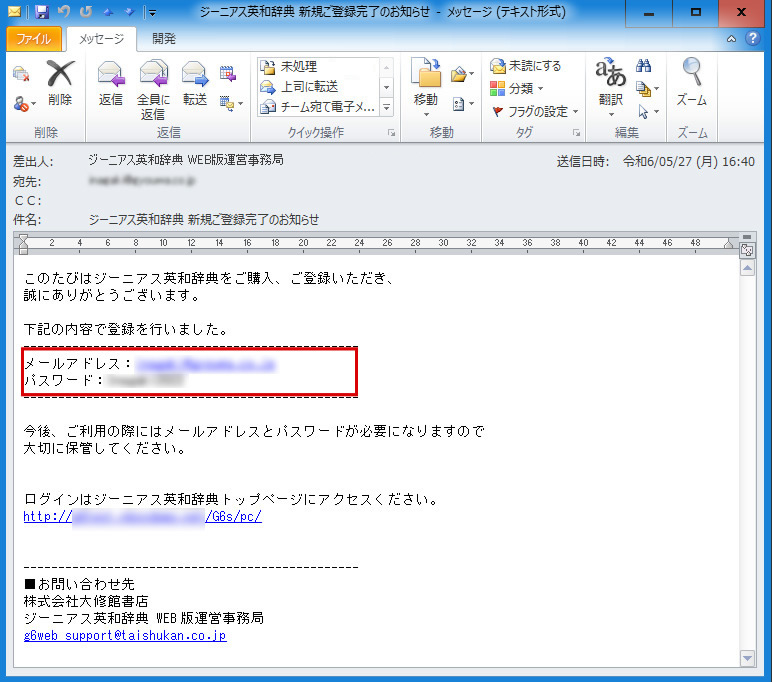Click the binoculars Find icon

[x=644, y=66]
